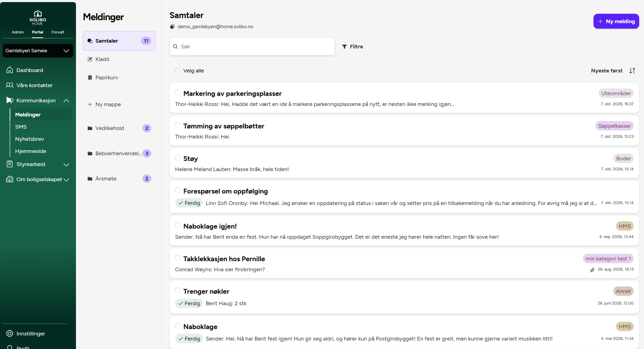The image size is (644, 349).
Task: Click the attachment paperclip on Takklekkasjen message
Action: [x=592, y=270]
